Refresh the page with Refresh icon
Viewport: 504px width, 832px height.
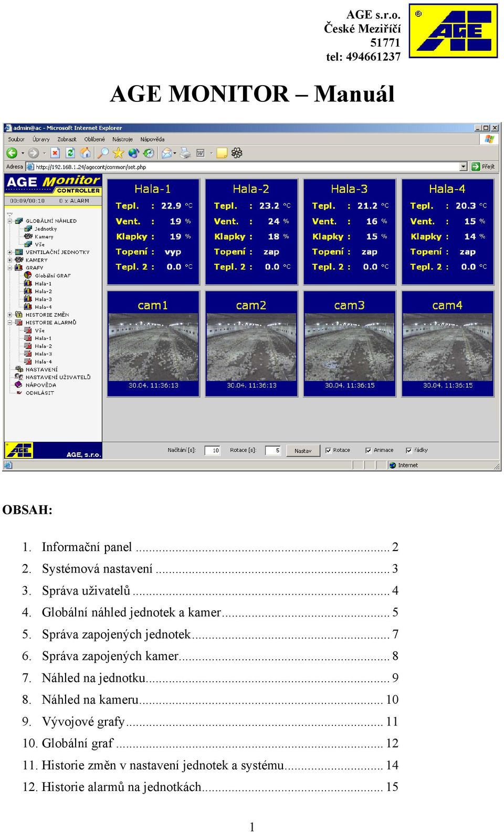[70, 153]
